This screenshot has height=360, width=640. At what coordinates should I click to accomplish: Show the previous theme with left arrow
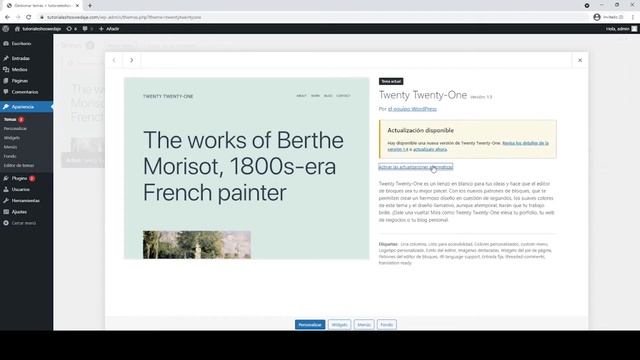point(114,60)
